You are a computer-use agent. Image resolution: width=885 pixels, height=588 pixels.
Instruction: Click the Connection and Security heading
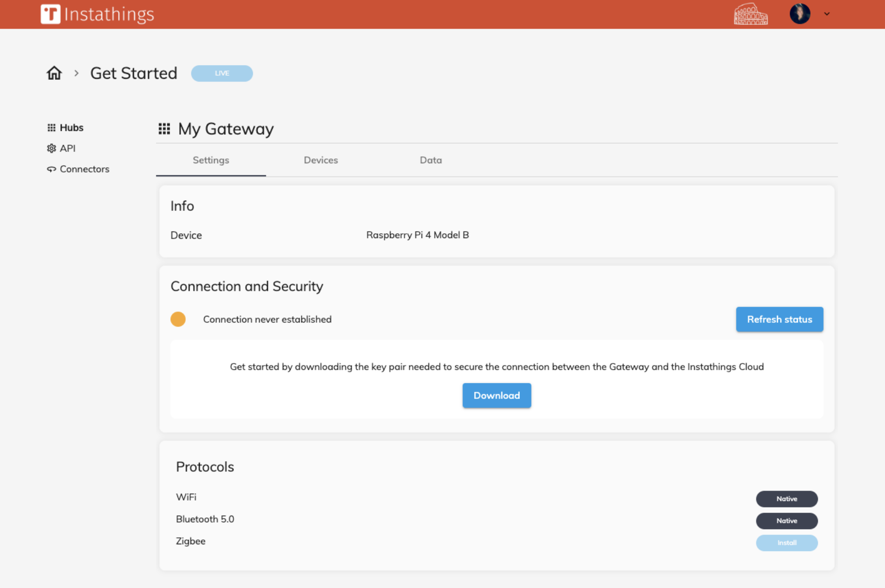coord(247,286)
